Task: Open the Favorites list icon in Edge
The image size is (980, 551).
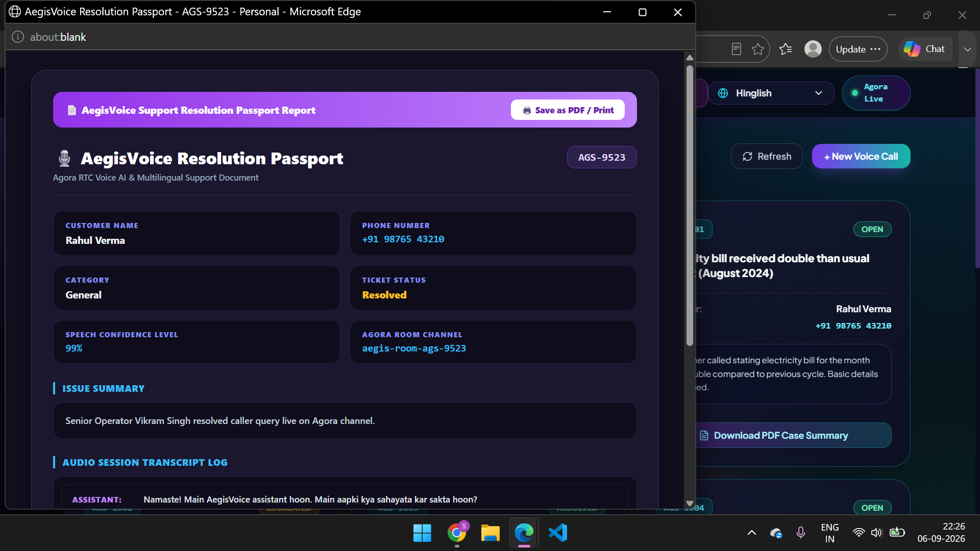Action: click(786, 49)
